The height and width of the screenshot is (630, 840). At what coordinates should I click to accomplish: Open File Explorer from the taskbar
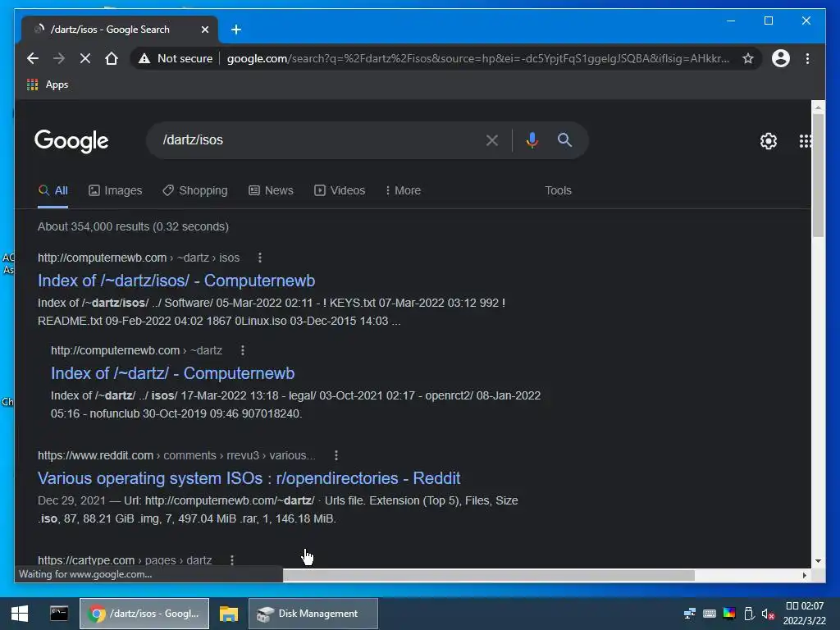click(229, 614)
